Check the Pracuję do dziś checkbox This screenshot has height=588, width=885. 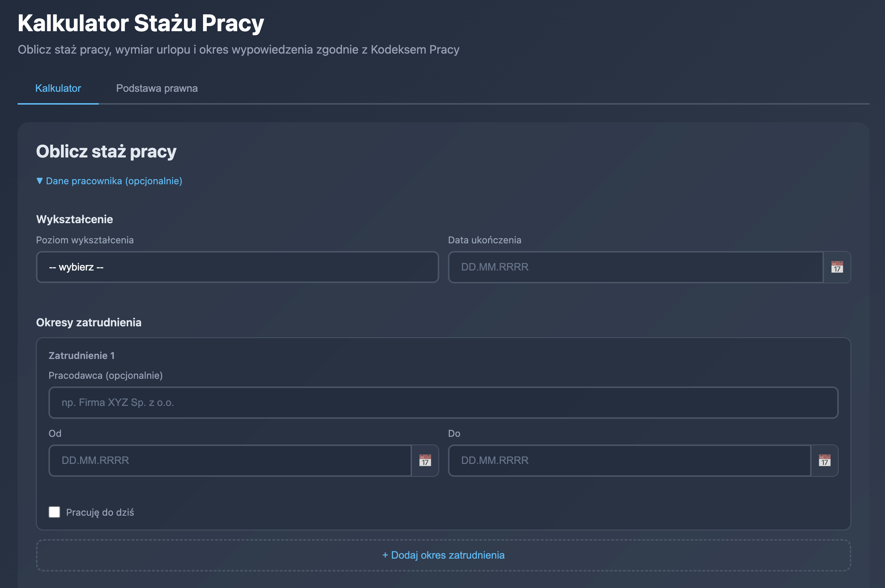click(54, 512)
